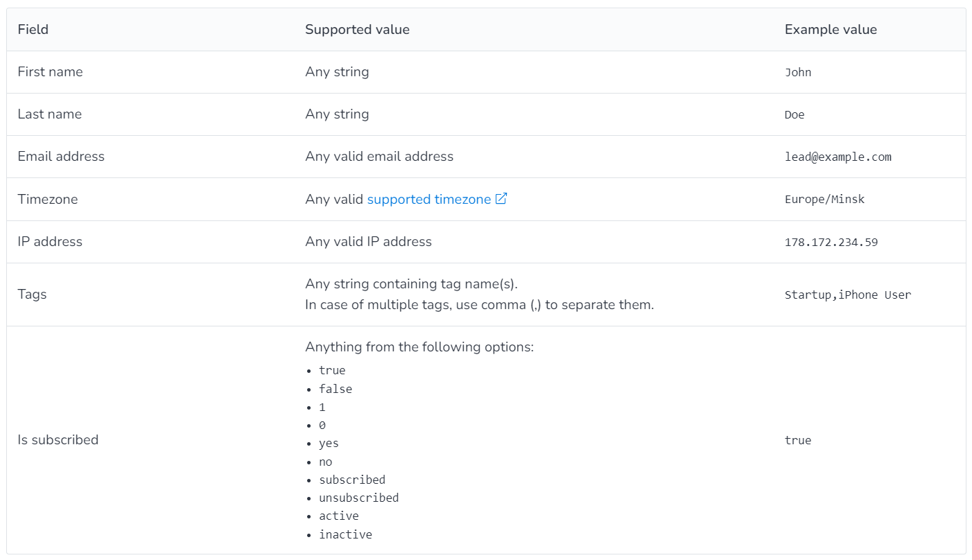Click the unsubscribed option in the list
Viewport: 972px width, 560px height.
point(358,498)
